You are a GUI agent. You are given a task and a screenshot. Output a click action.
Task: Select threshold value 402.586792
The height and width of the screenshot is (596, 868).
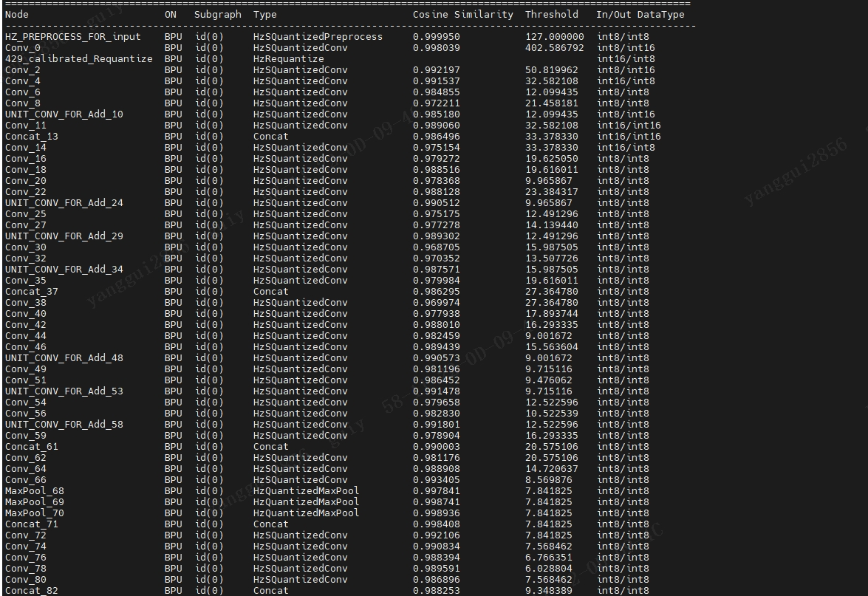(554, 48)
